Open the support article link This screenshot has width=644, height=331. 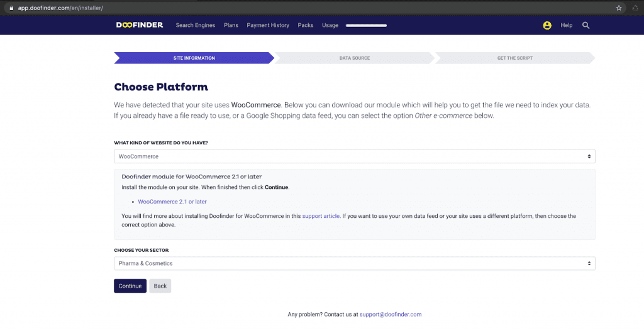pyautogui.click(x=321, y=216)
